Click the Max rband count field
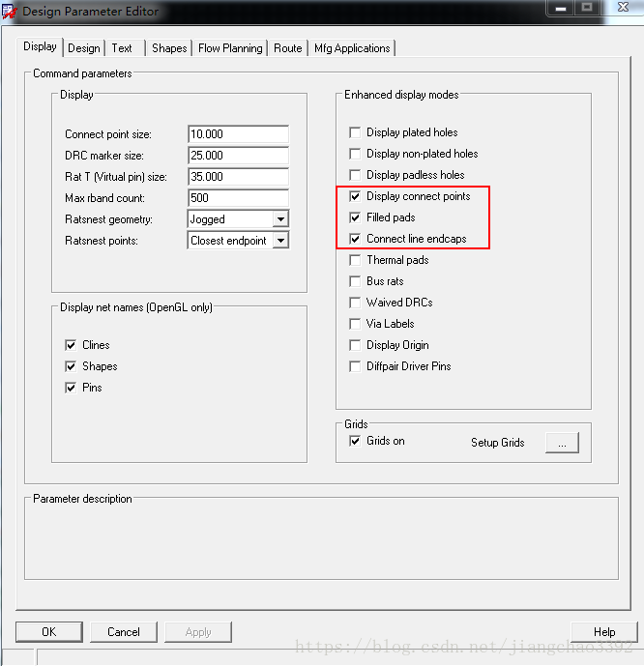The image size is (644, 666). pyautogui.click(x=238, y=198)
